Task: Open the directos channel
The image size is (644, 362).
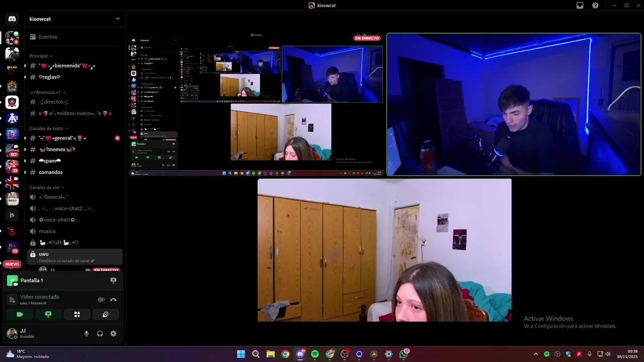Action: click(x=75, y=102)
